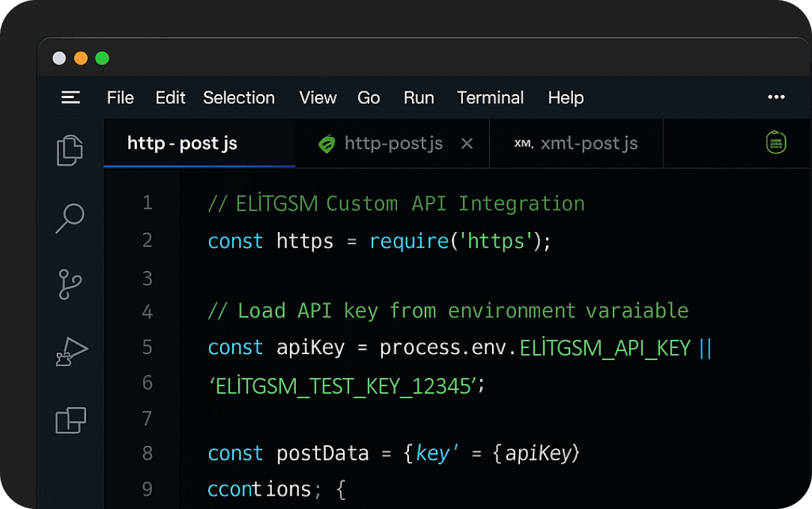
Task: Switch to the xml-post js tab
Action: click(576, 143)
